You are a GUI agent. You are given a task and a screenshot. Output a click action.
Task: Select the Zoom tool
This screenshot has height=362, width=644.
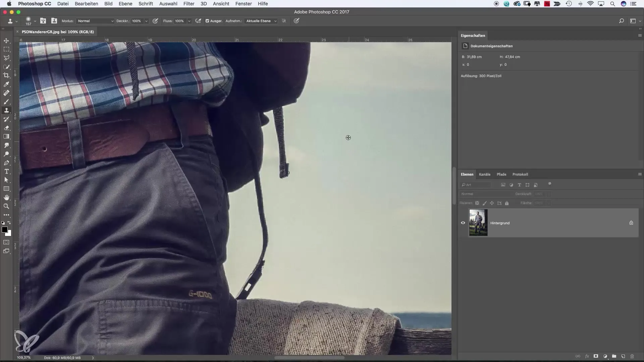pyautogui.click(x=6, y=206)
